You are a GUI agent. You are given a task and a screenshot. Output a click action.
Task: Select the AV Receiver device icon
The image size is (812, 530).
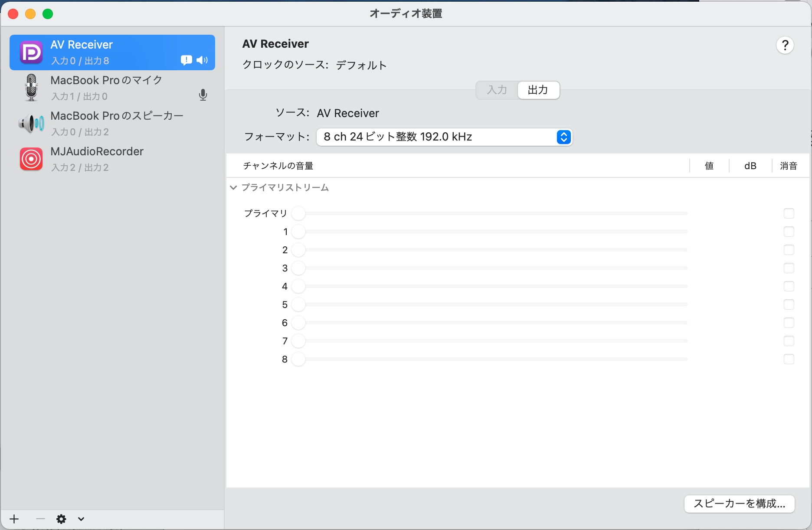31,52
